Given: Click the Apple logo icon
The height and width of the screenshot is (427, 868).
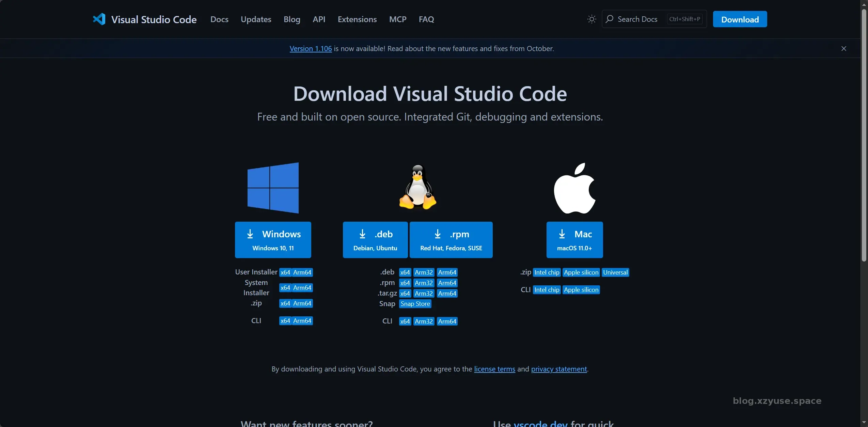Looking at the screenshot, I should point(574,188).
